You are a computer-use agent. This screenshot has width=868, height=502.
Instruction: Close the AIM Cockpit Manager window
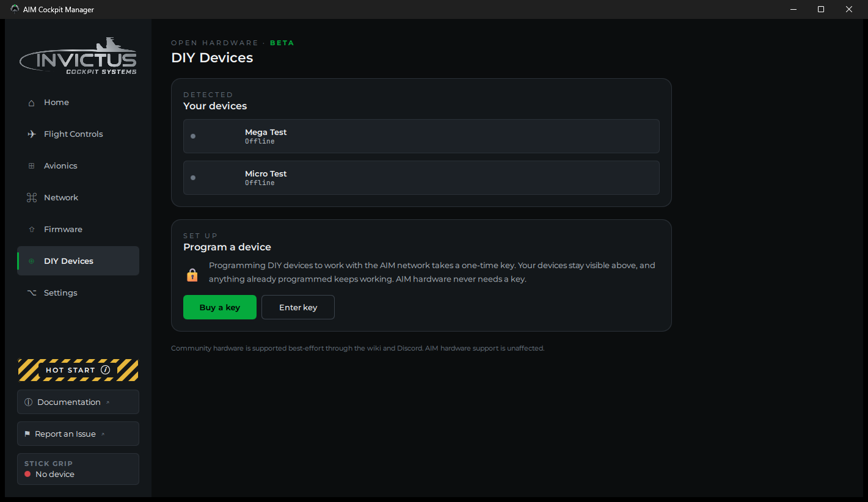[x=849, y=9]
